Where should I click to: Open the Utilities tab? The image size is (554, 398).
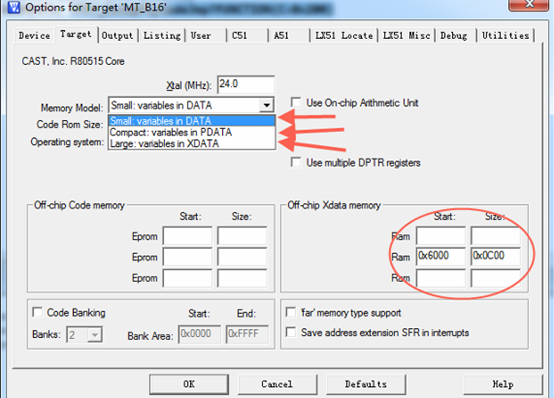(x=506, y=36)
